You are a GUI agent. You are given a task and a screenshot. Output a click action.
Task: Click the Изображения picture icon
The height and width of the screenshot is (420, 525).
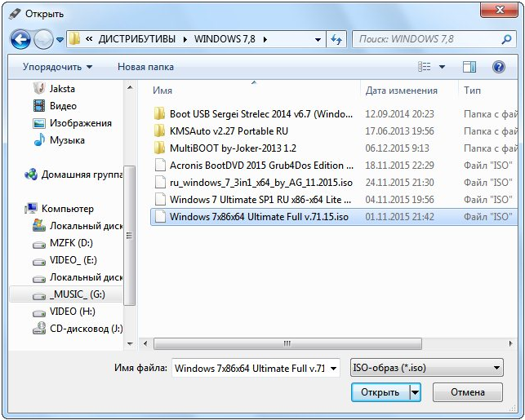pos(39,123)
